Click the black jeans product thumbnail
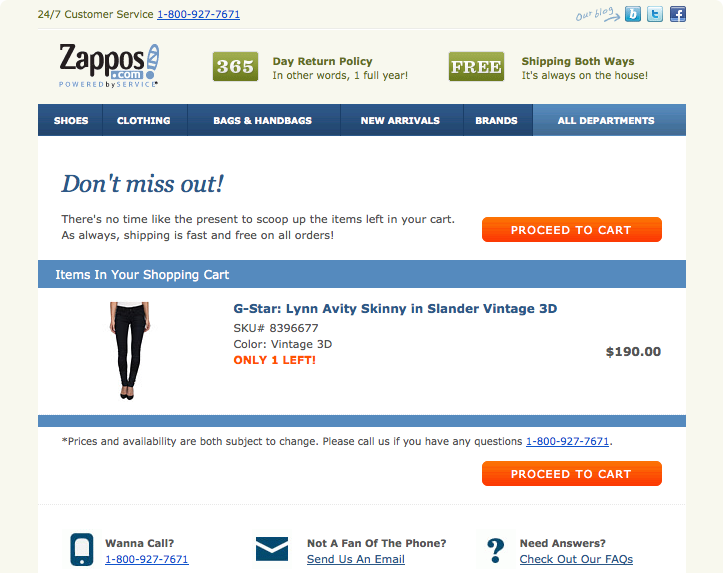725x573 pixels. (129, 351)
